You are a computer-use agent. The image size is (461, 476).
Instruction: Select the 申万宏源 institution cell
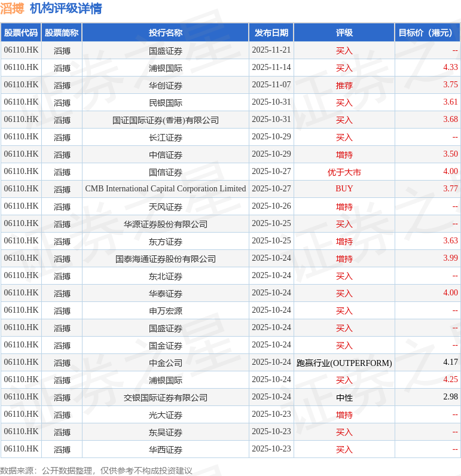click(x=166, y=311)
